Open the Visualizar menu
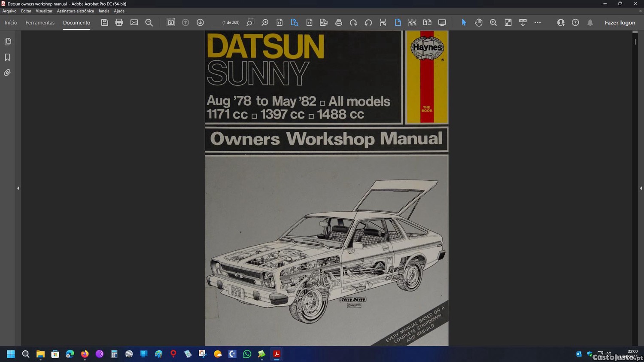The height and width of the screenshot is (362, 644). [x=44, y=11]
